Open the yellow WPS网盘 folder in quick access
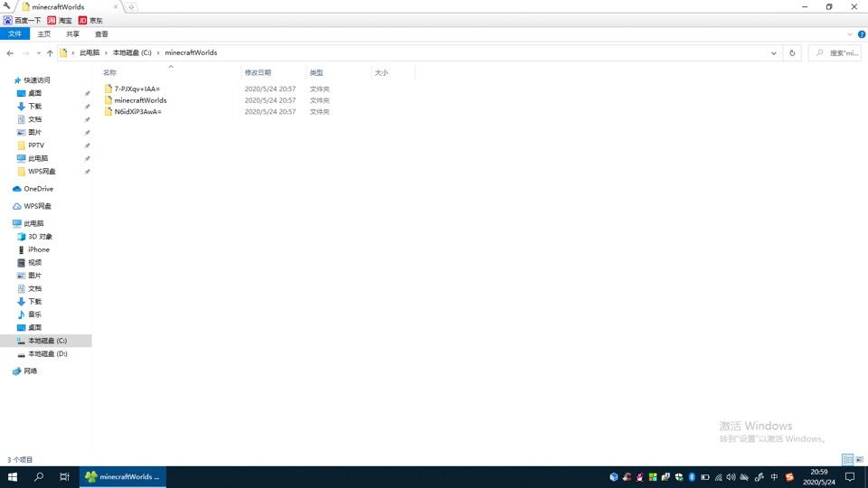The width and height of the screenshot is (868, 488). tap(36, 172)
